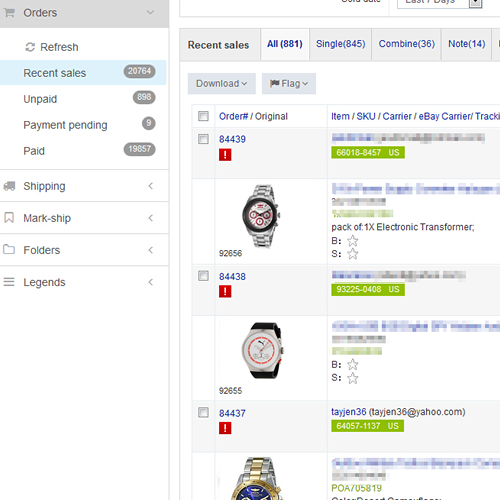Tick the checkbox for order 84438
Screen dimensions: 500x500
point(203,276)
